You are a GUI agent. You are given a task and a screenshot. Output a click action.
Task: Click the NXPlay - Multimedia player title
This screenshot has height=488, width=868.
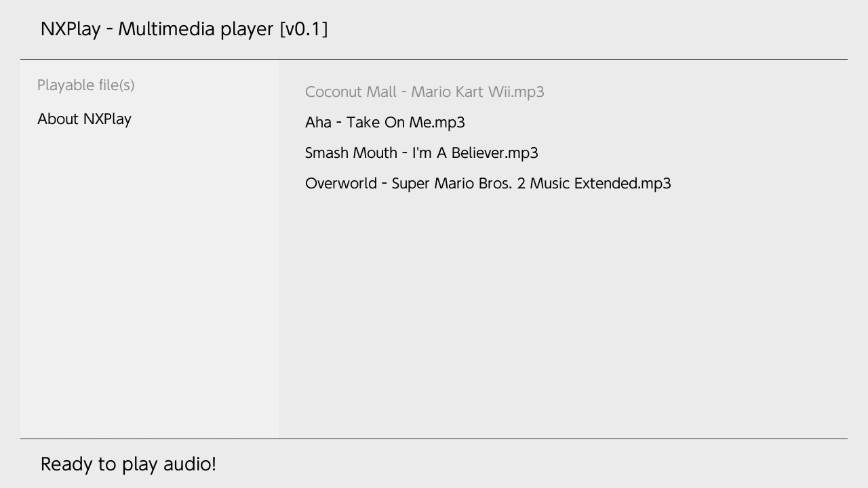(184, 28)
